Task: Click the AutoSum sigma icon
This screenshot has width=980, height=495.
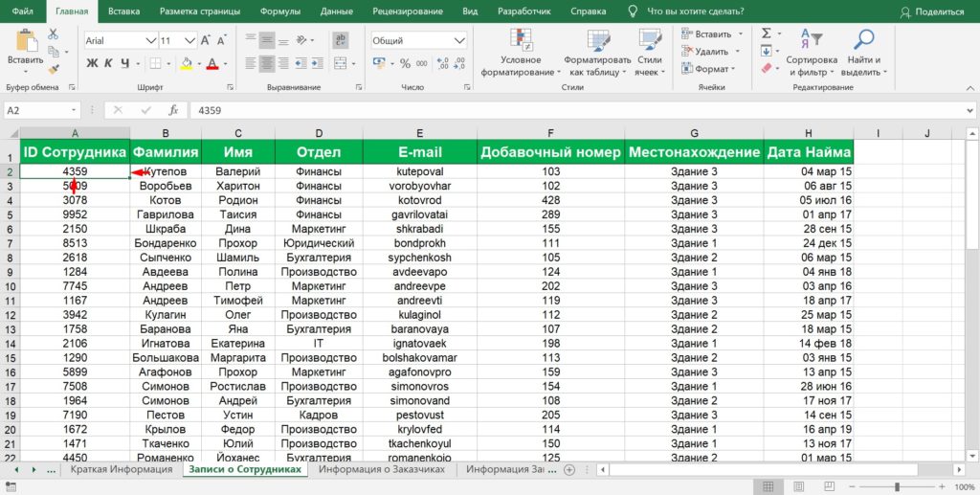Action: pos(767,33)
